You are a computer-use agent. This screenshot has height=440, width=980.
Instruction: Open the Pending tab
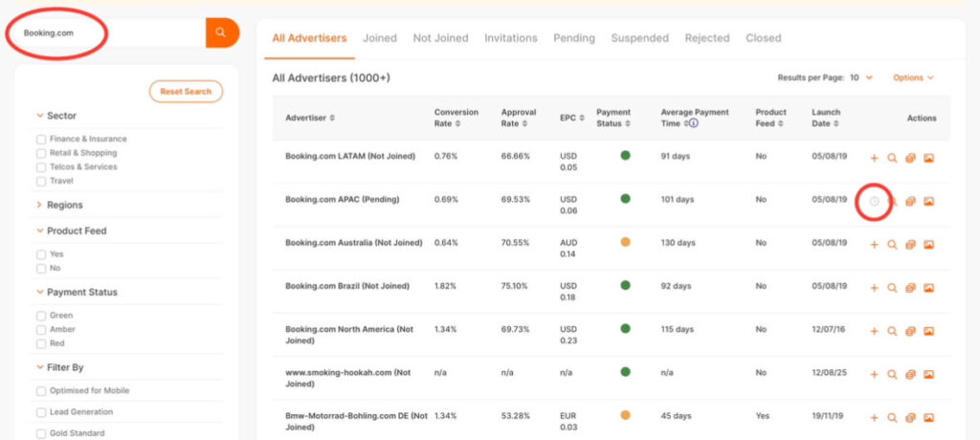coord(573,38)
